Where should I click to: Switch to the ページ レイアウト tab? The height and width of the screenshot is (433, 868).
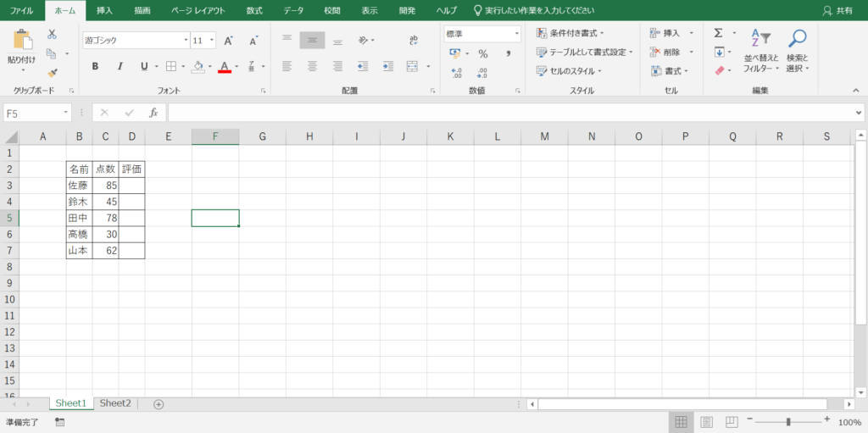198,10
